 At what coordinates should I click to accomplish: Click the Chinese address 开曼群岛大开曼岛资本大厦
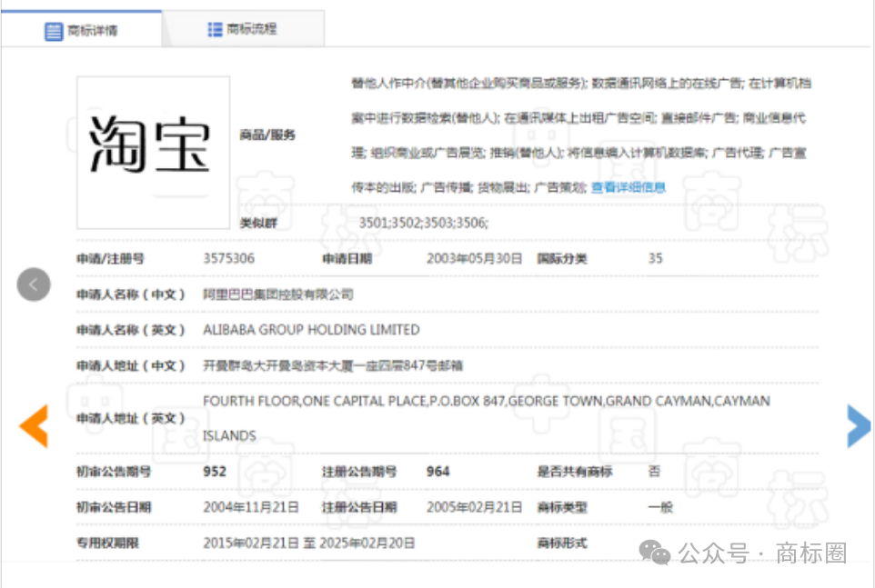click(333, 365)
